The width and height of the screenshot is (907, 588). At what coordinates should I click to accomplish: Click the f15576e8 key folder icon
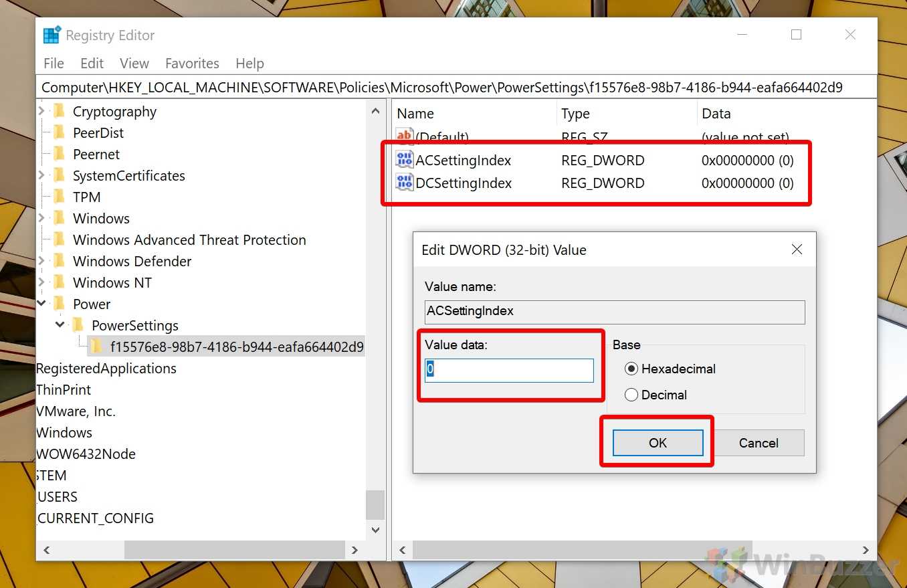tap(97, 347)
